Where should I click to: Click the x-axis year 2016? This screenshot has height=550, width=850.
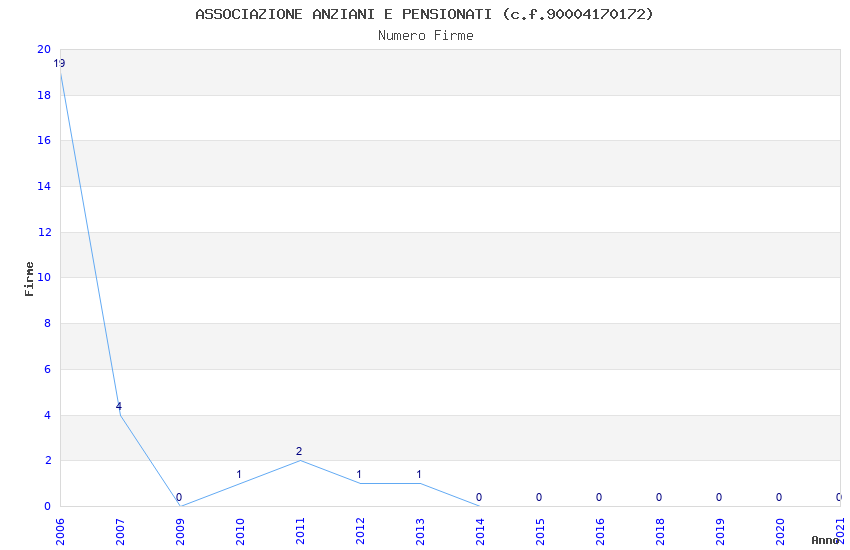[x=600, y=532]
